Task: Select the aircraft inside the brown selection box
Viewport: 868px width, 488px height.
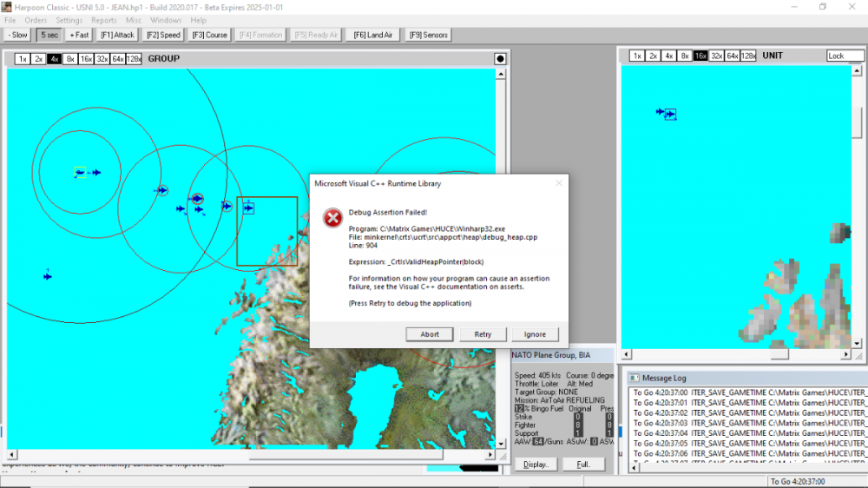Action: (x=248, y=208)
